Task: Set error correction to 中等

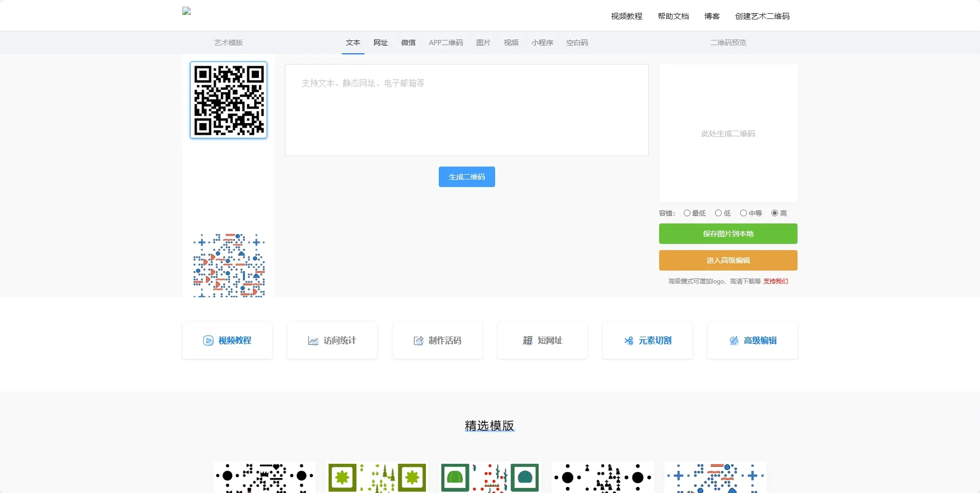Action: [744, 213]
